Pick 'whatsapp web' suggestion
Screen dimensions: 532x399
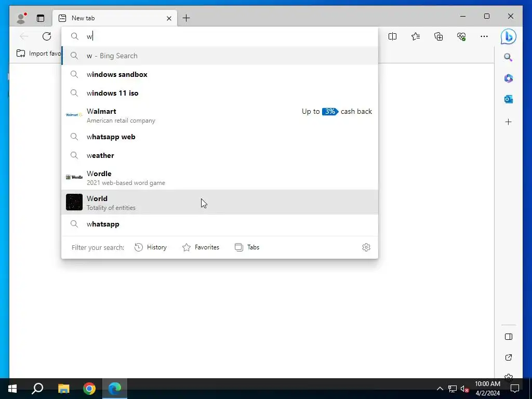[220, 137]
